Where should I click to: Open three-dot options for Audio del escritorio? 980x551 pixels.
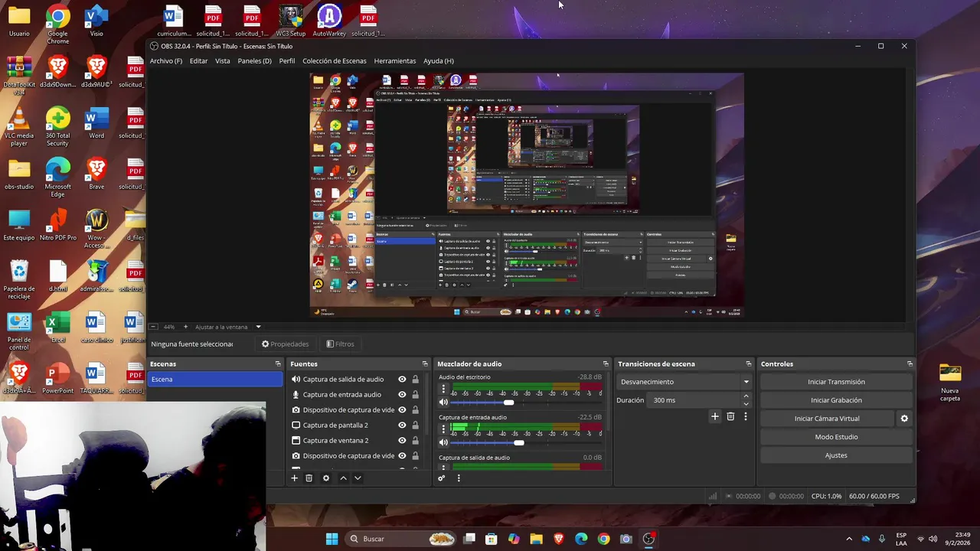pyautogui.click(x=443, y=389)
